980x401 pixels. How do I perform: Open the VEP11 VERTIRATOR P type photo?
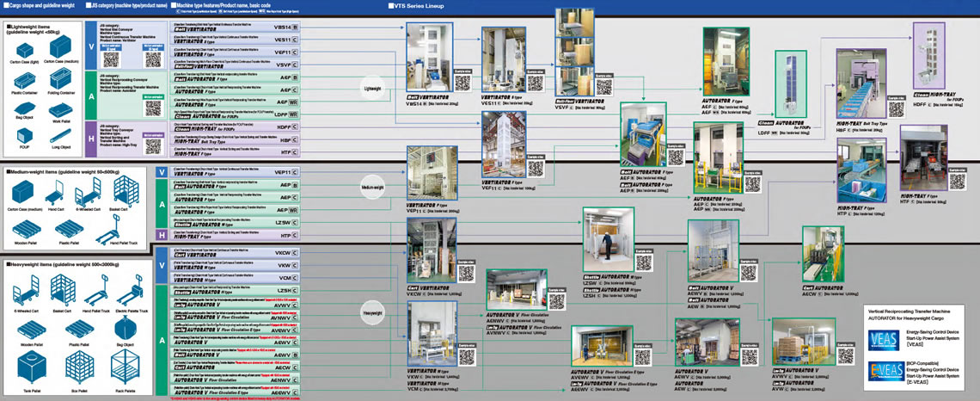(432, 173)
